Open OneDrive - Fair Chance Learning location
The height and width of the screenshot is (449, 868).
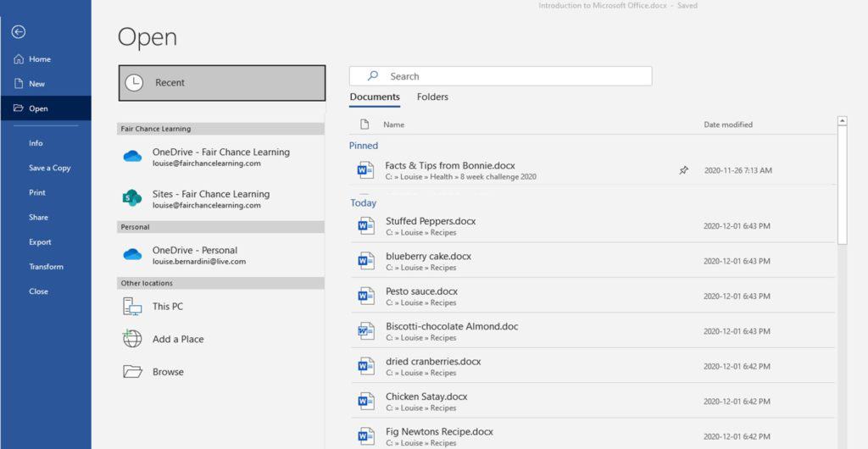tap(221, 157)
